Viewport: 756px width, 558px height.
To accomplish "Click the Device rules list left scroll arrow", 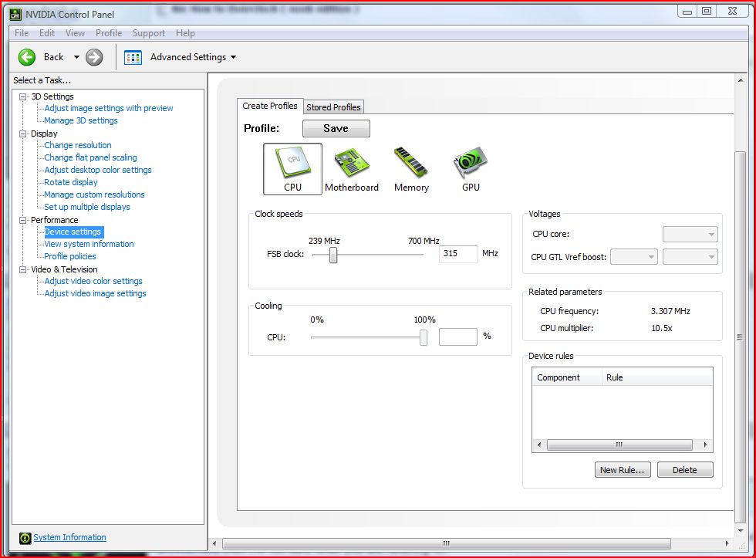I will 539,445.
